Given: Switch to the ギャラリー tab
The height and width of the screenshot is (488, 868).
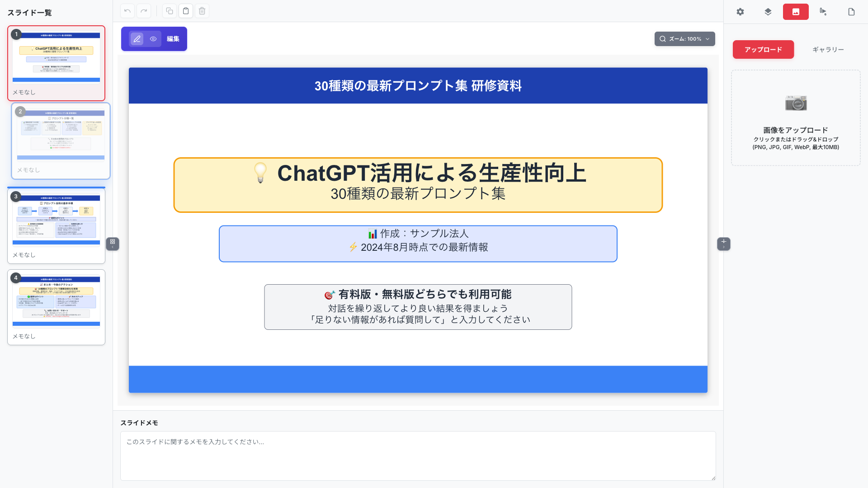Looking at the screenshot, I should [x=828, y=50].
